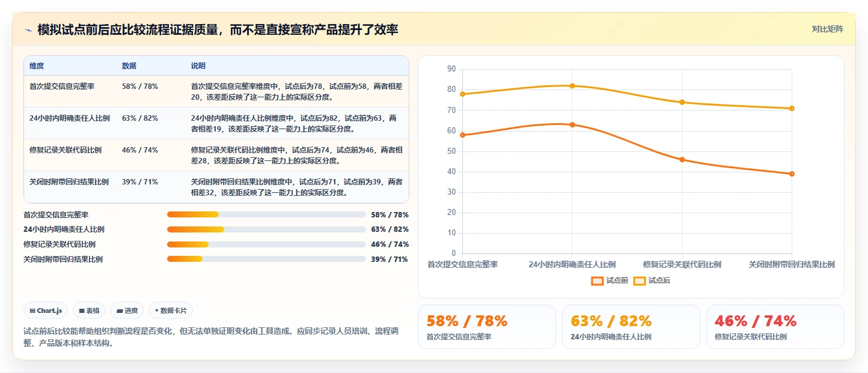This screenshot has height=373, width=868.
Task: Open the 46% / 74% data card
Action: tap(775, 327)
